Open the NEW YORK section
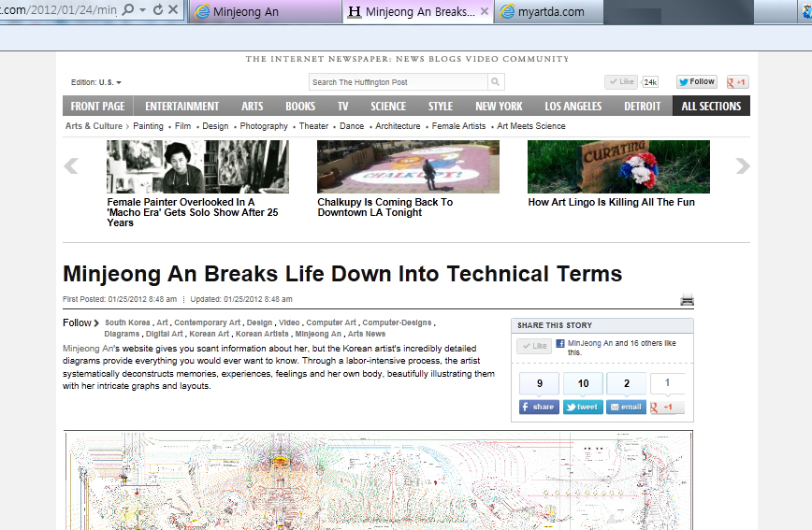This screenshot has height=530, width=812. point(500,107)
